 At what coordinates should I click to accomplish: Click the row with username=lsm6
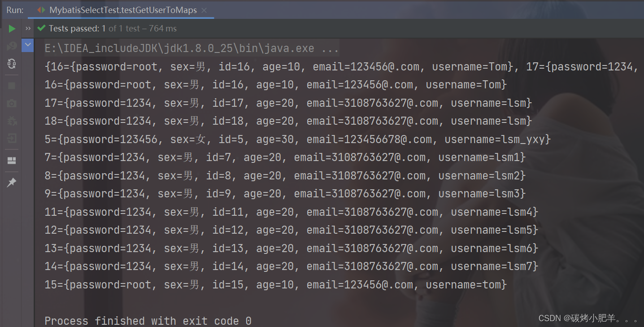point(292,249)
